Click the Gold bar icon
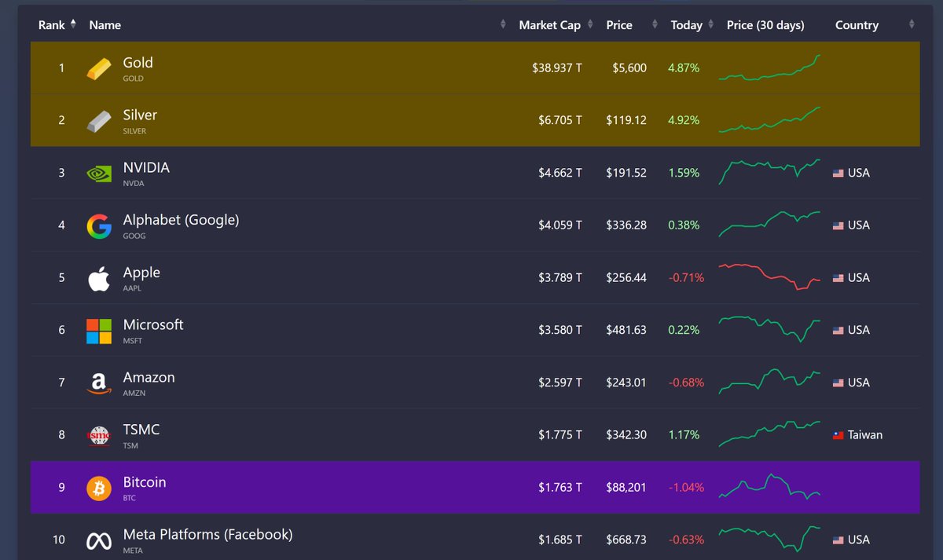943x560 pixels. (x=99, y=68)
